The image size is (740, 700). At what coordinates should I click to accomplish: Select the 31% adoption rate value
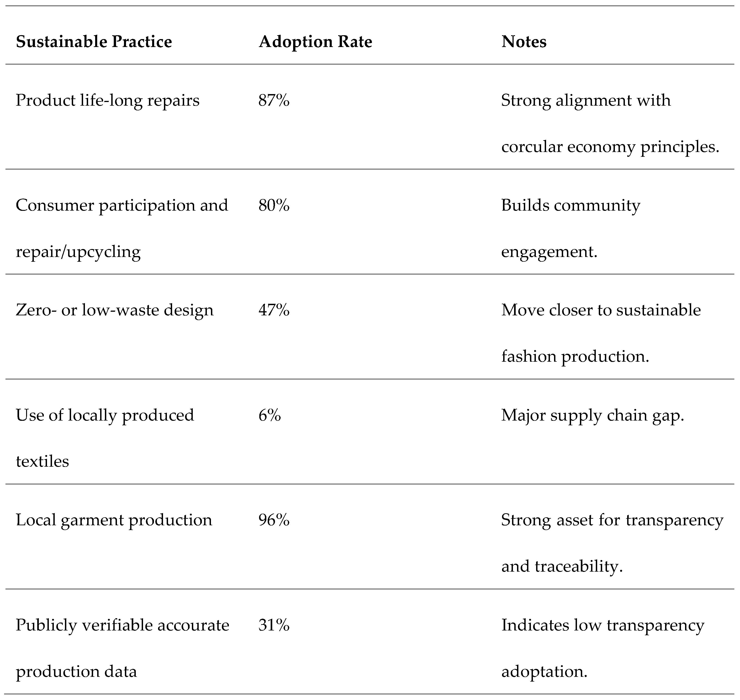[x=274, y=625]
